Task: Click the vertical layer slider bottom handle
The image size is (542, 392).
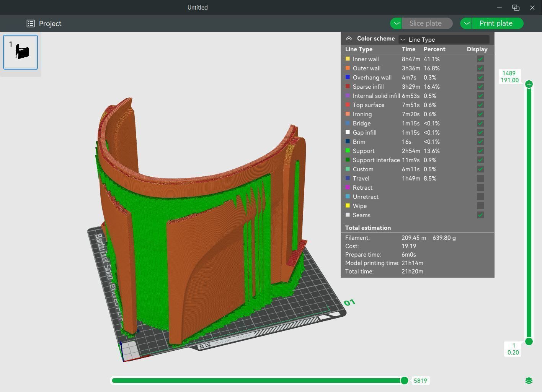Action: (529, 342)
